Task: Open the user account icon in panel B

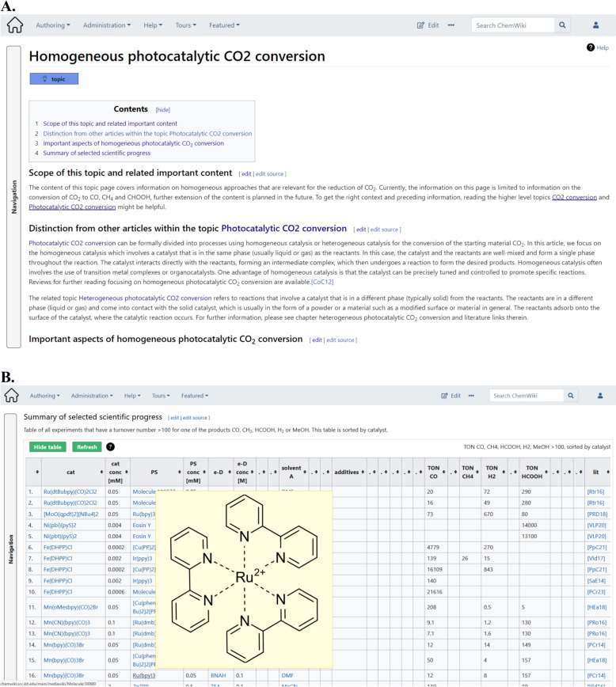Action: click(x=600, y=396)
